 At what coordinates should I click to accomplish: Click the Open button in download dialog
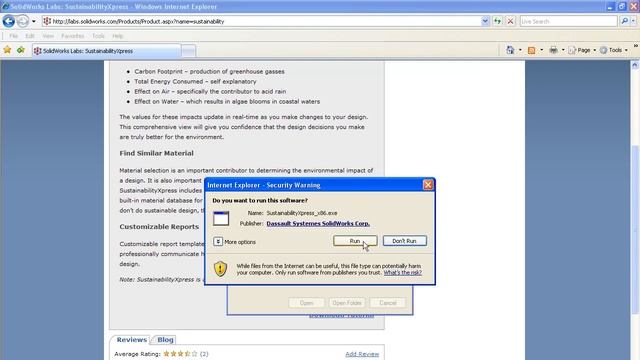307,303
